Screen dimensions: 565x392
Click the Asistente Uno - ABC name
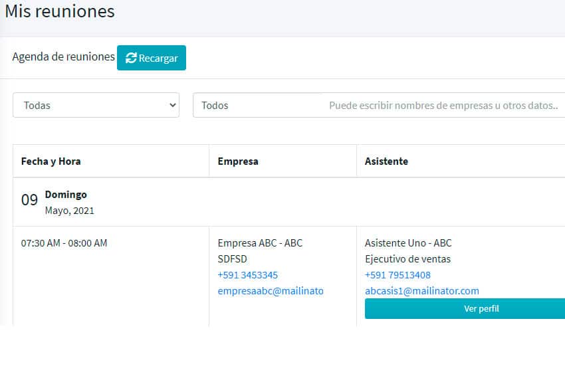coord(408,243)
